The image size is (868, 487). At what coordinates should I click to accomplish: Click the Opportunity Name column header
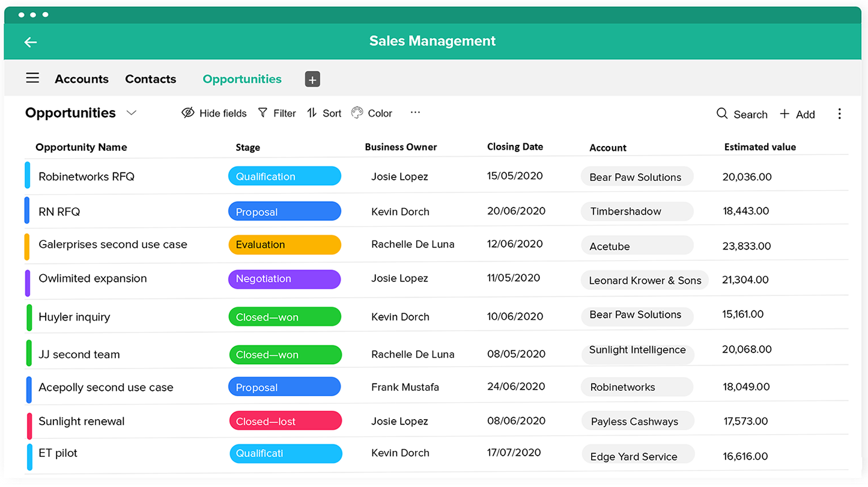click(81, 147)
